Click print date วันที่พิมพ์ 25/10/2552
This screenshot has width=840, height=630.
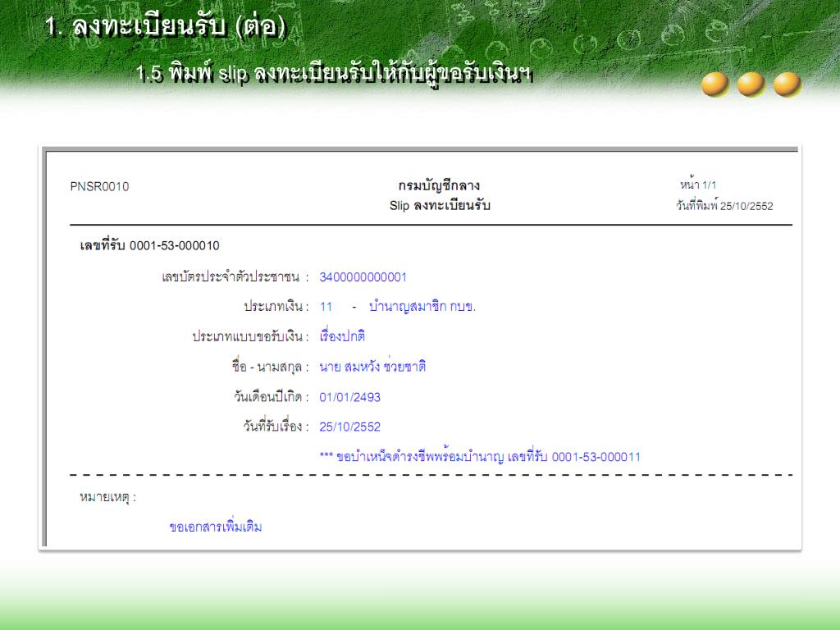tap(724, 206)
